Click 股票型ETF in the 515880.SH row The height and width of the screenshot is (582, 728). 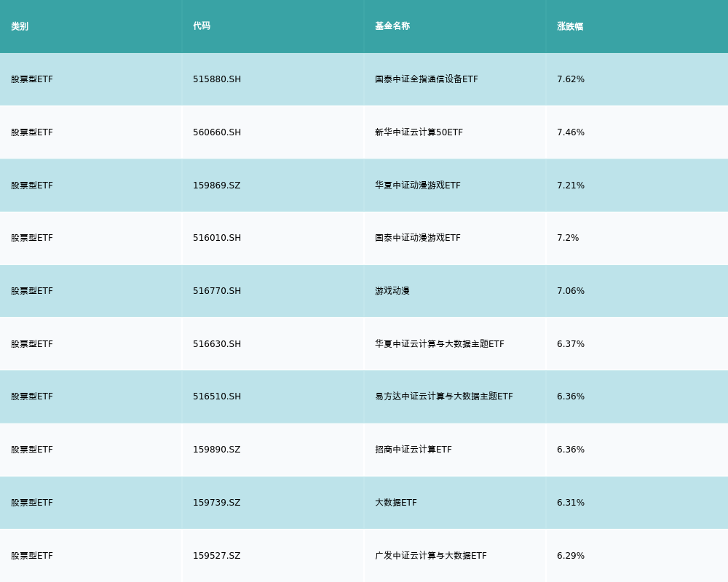pos(32,79)
